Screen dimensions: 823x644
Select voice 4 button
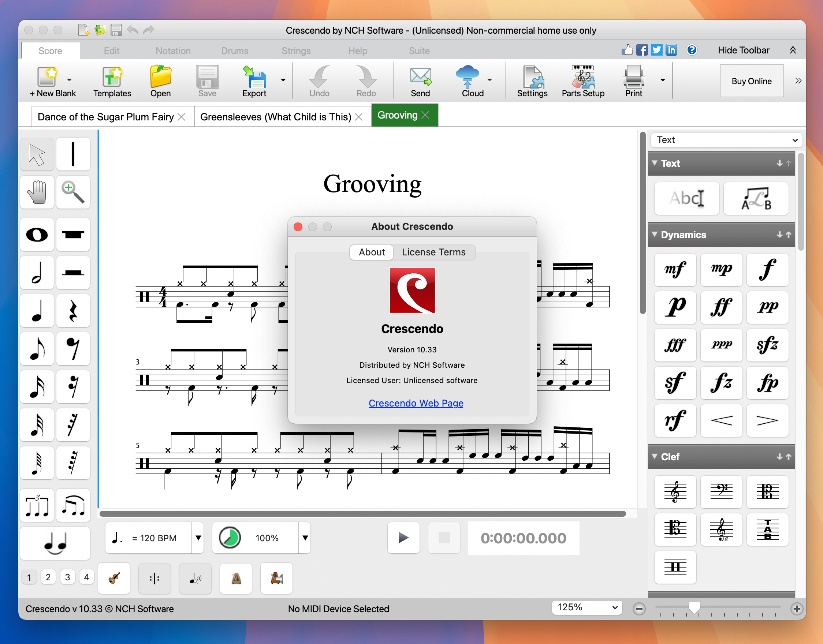pos(87,577)
